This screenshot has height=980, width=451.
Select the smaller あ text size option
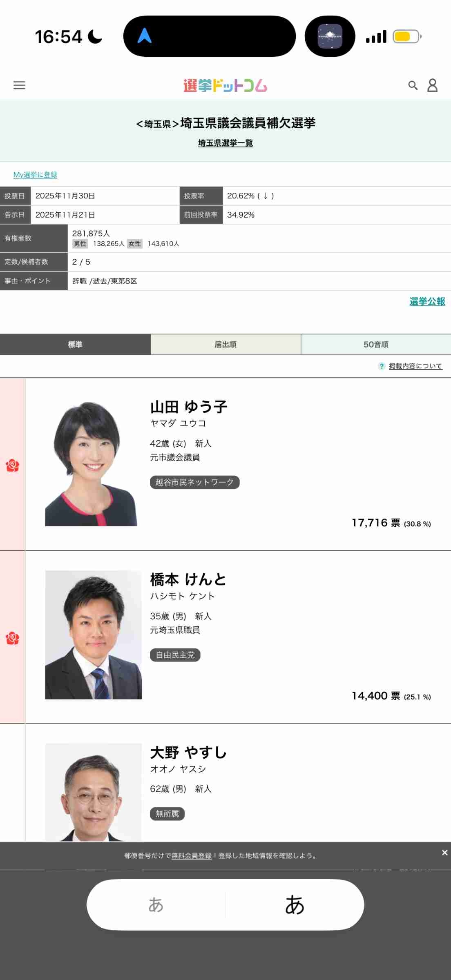click(156, 905)
